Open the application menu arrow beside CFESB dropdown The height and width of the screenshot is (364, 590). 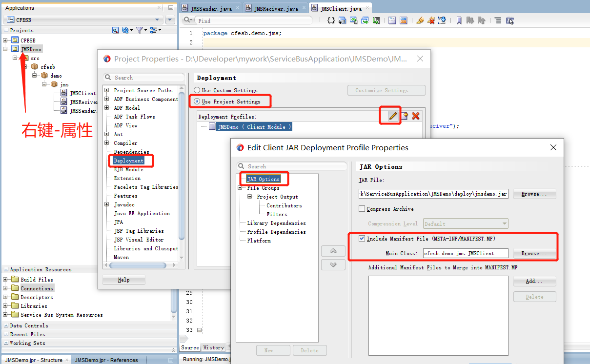click(170, 20)
